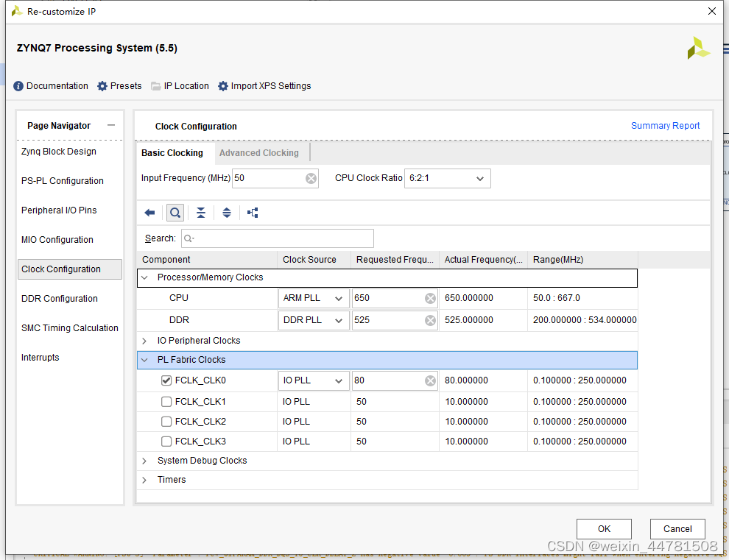The width and height of the screenshot is (729, 560).
Task: Open Peripheral I/O Pins page
Action: [x=59, y=210]
